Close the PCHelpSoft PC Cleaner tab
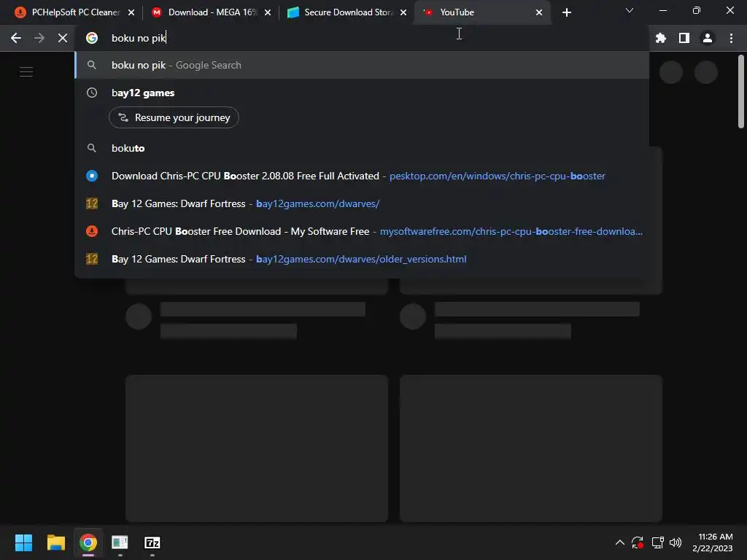Viewport: 747px width, 560px height. (x=131, y=12)
